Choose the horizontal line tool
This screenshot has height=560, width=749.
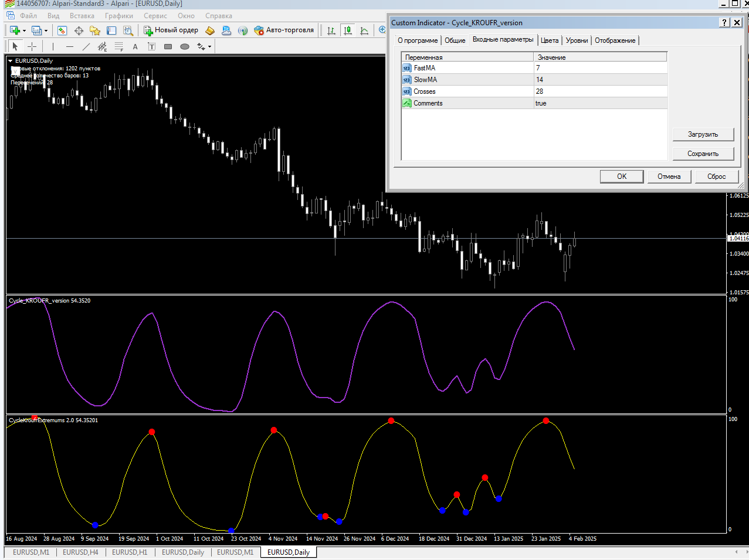[x=70, y=46]
